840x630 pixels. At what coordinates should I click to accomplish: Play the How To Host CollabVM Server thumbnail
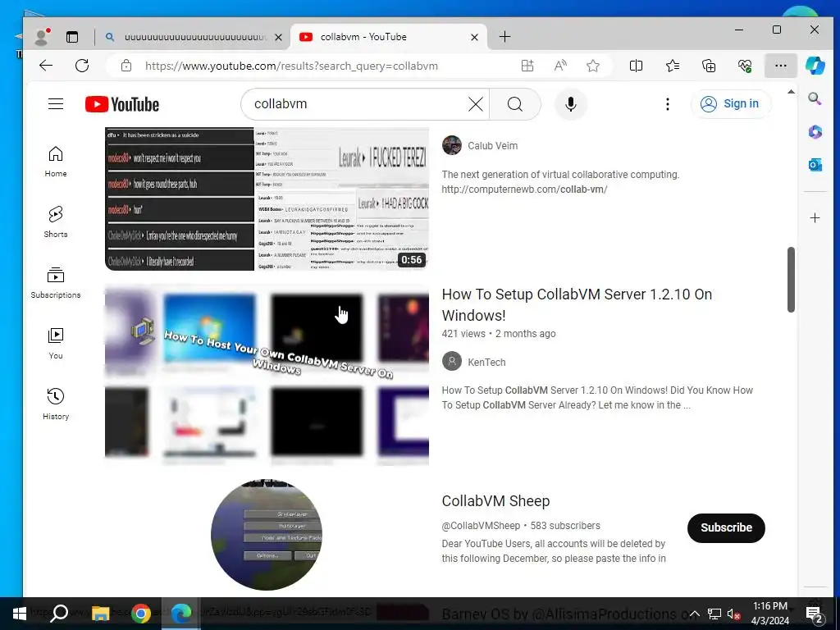pos(267,375)
